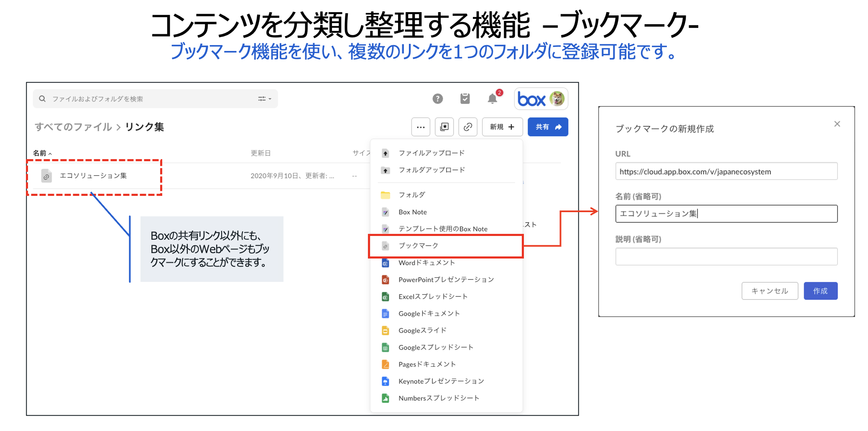The image size is (868, 431).
Task: Select ブックマーク from the new menu
Action: [x=418, y=246]
